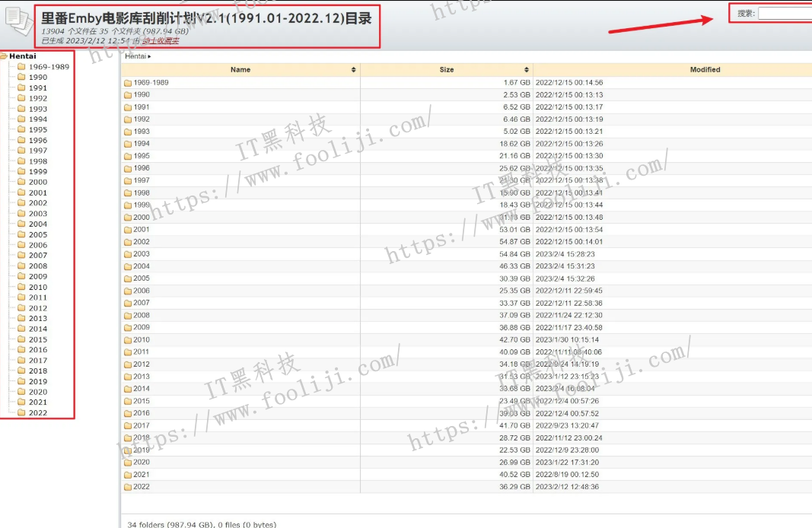Open the 2021 folder link in the table
The width and height of the screenshot is (812, 528).
pos(142,474)
